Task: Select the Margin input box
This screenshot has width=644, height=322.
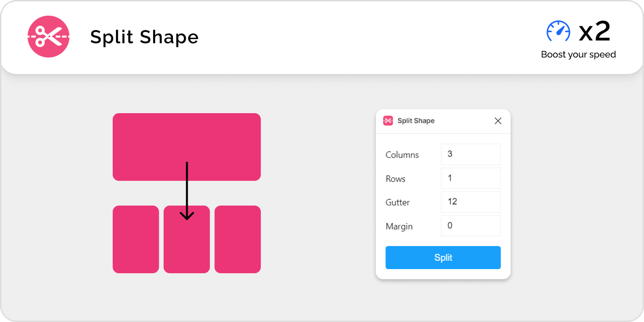Action: point(471,226)
